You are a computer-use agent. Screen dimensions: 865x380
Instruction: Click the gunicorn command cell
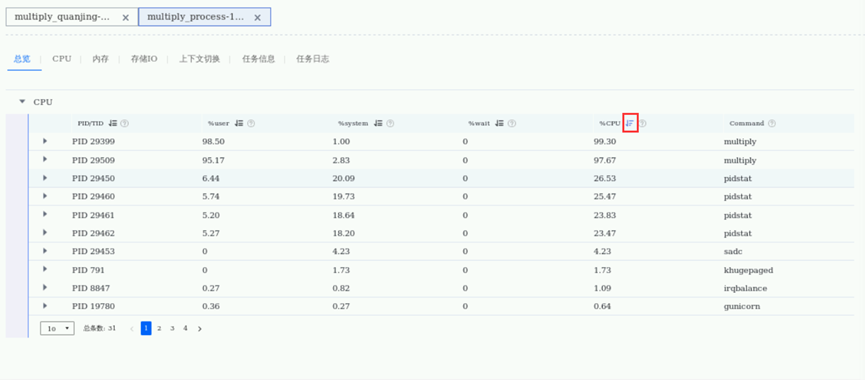742,307
